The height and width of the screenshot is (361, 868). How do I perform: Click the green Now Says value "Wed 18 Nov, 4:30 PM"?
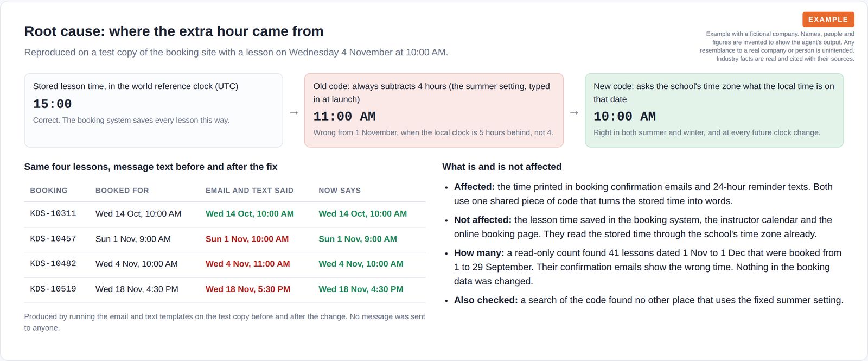361,289
